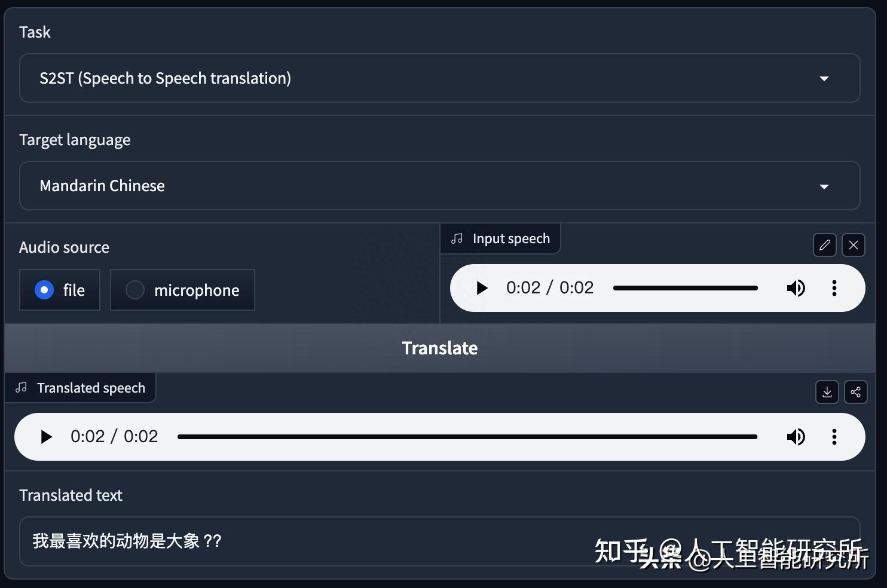The width and height of the screenshot is (887, 588).
Task: Click the Input speech panel label
Action: [x=511, y=238]
